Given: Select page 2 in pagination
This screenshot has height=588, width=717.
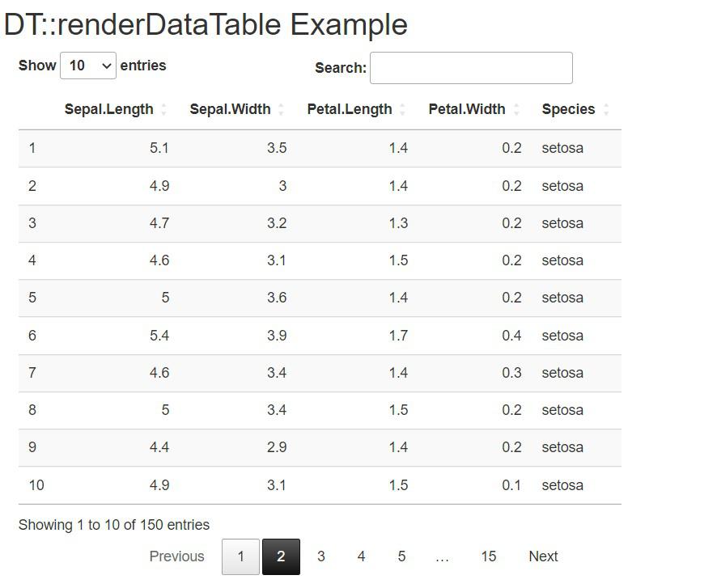Looking at the screenshot, I should tap(281, 556).
